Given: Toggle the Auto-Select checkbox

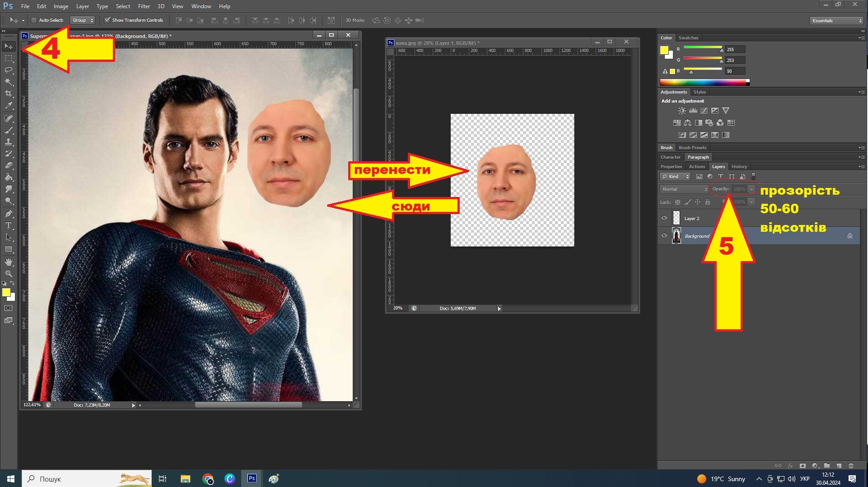Looking at the screenshot, I should coord(33,20).
